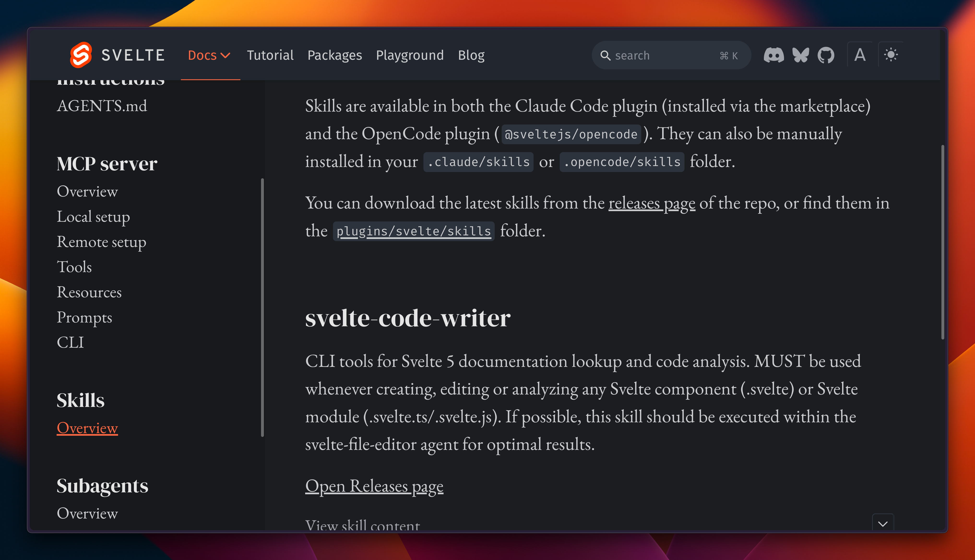This screenshot has width=975, height=560.
Task: Open Remote setup sidebar link
Action: point(101,242)
